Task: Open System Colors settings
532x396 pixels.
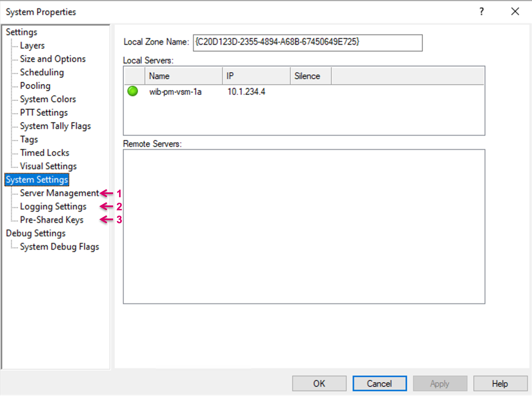Action: coord(48,99)
